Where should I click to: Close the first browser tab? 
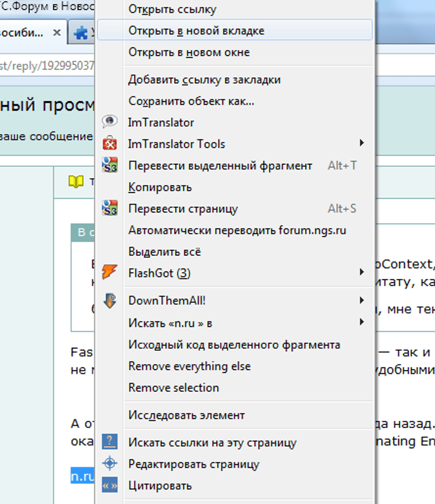pyautogui.click(x=57, y=33)
